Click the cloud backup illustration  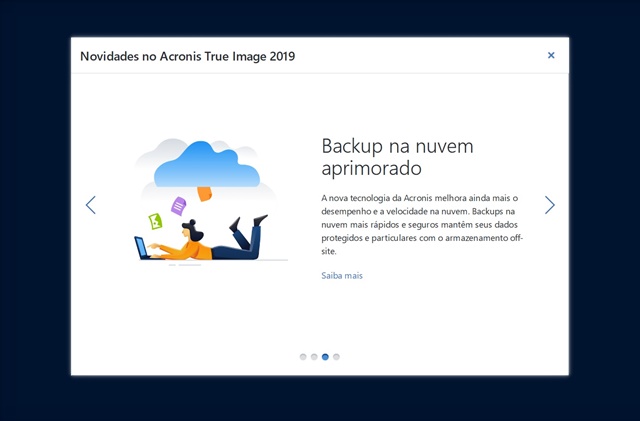pos(211,202)
